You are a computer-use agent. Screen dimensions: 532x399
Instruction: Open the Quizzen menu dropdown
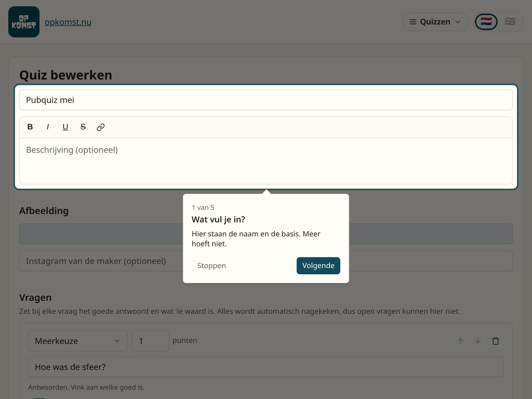click(435, 22)
